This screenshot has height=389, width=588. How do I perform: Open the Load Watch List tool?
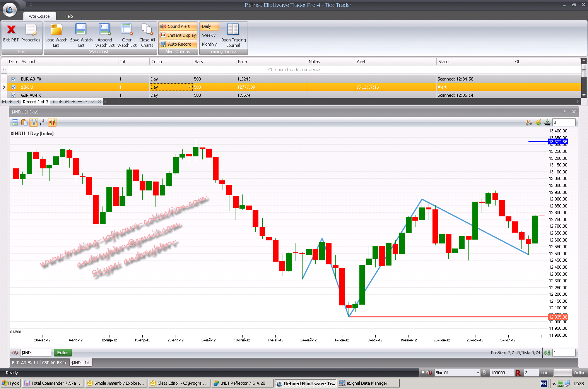point(56,30)
